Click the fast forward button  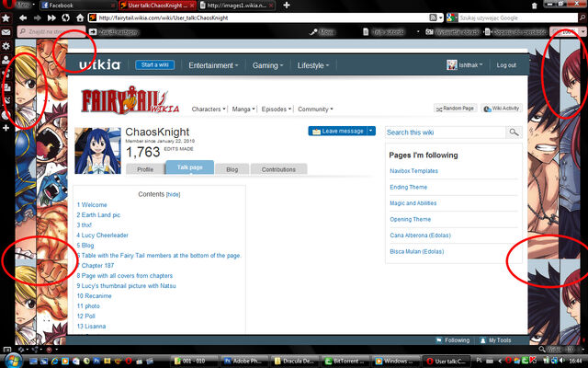point(51,17)
